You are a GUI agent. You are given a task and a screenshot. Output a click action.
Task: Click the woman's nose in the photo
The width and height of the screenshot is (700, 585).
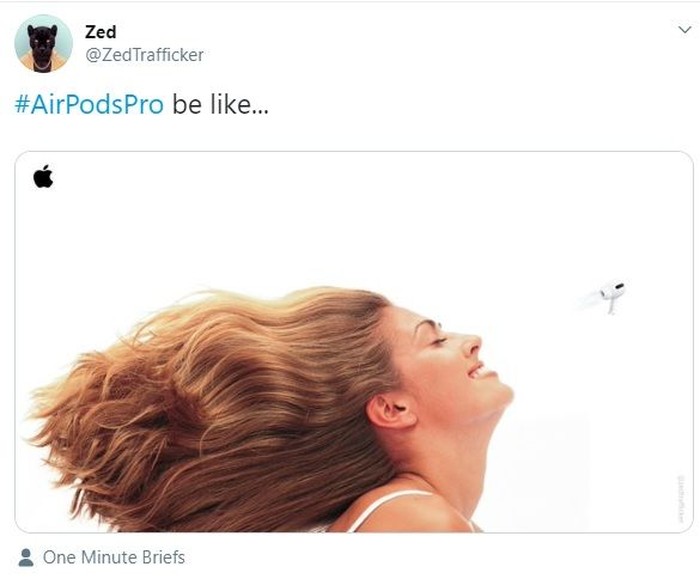[x=471, y=343]
